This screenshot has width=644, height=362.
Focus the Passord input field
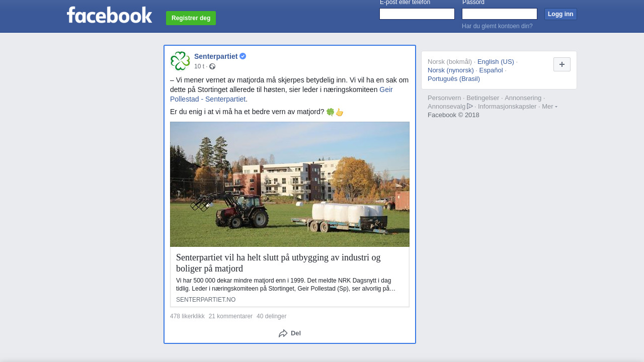coord(500,14)
